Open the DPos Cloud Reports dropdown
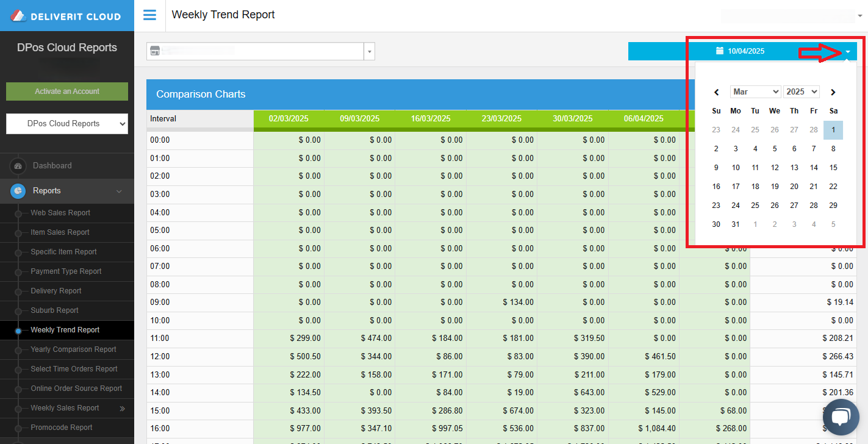This screenshot has width=868, height=444. [67, 124]
